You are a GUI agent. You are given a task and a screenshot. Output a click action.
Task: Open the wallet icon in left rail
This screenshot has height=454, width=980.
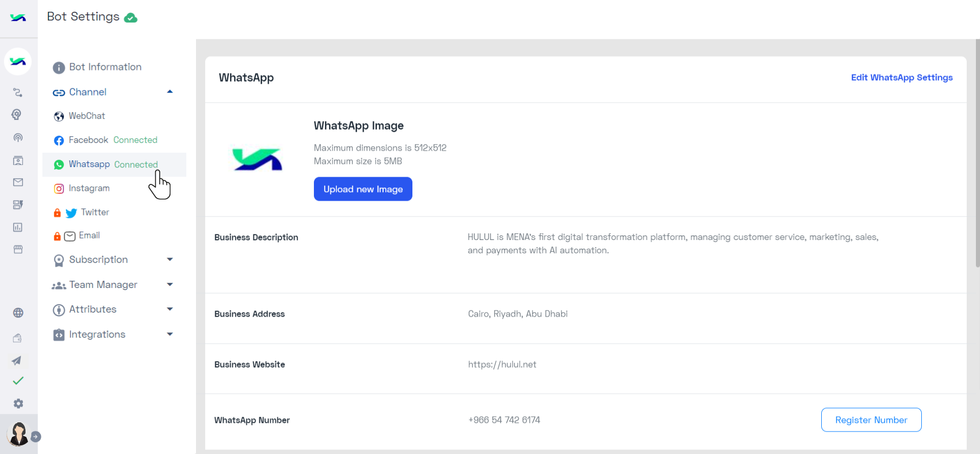pos(18,338)
